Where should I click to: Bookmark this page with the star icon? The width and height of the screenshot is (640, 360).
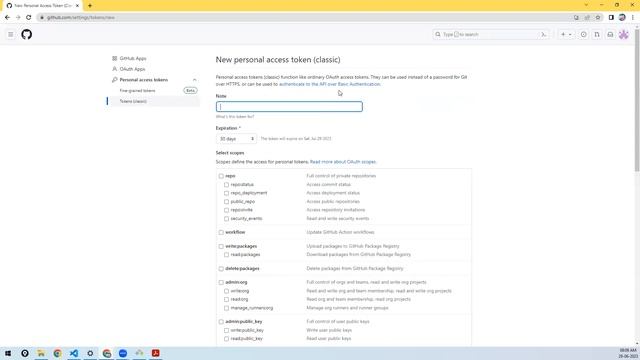[598, 18]
